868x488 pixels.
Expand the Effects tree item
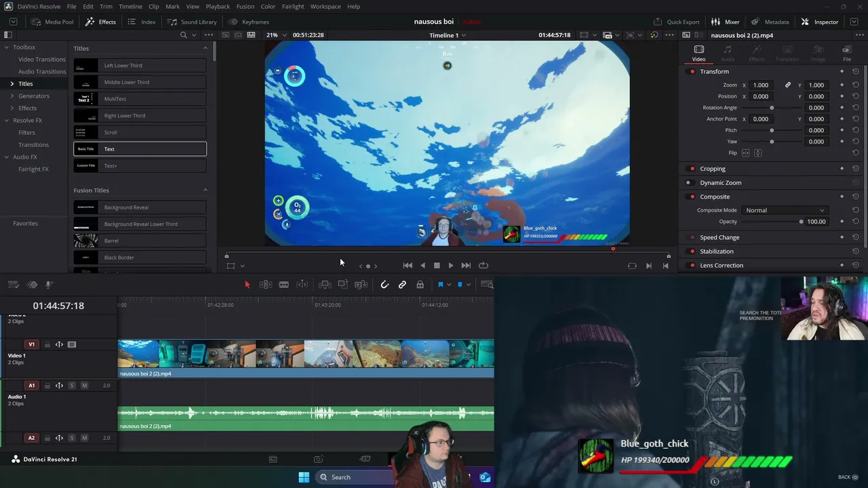coord(12,108)
